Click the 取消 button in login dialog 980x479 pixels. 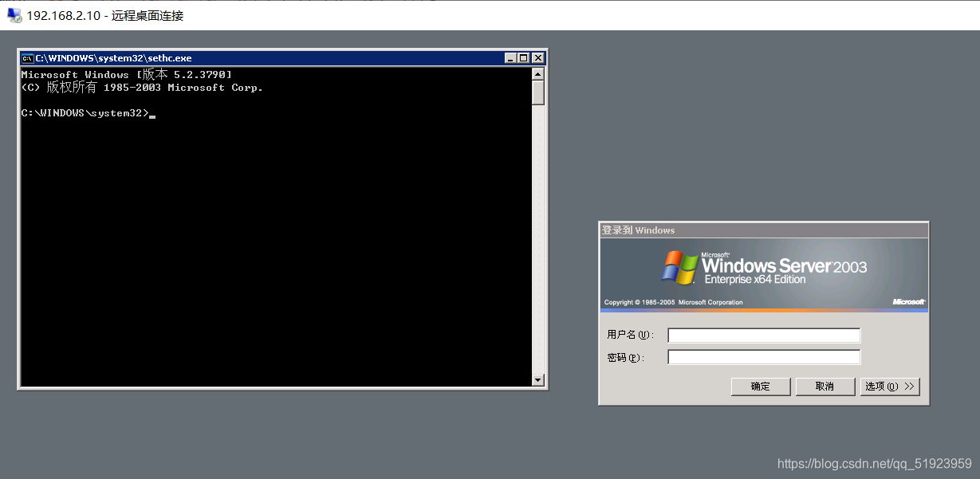tap(825, 387)
